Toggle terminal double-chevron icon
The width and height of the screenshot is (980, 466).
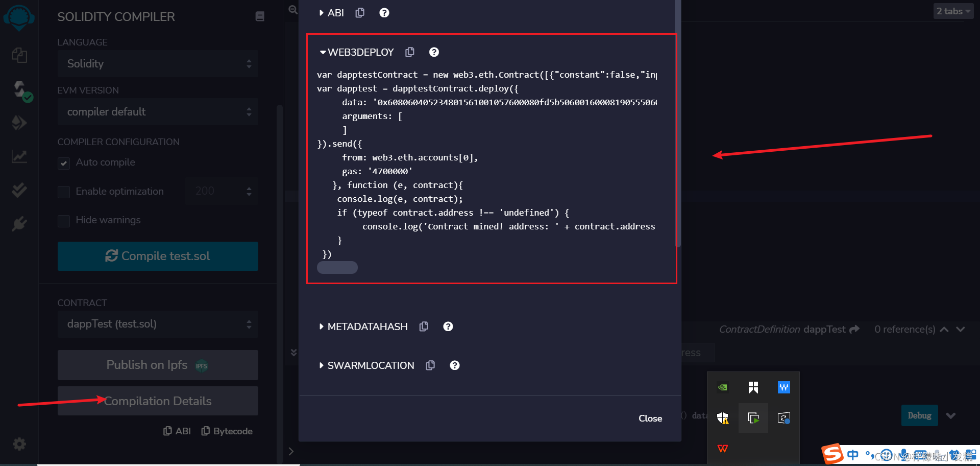pyautogui.click(x=293, y=353)
